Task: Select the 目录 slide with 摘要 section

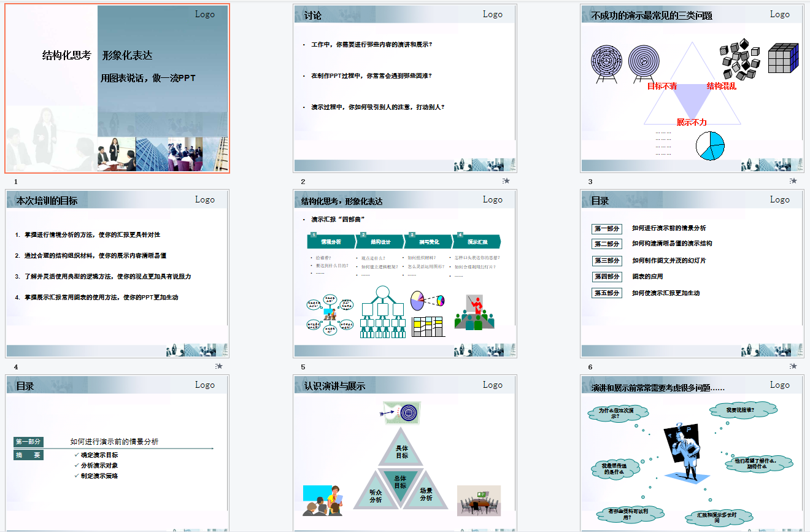Action: [x=117, y=454]
